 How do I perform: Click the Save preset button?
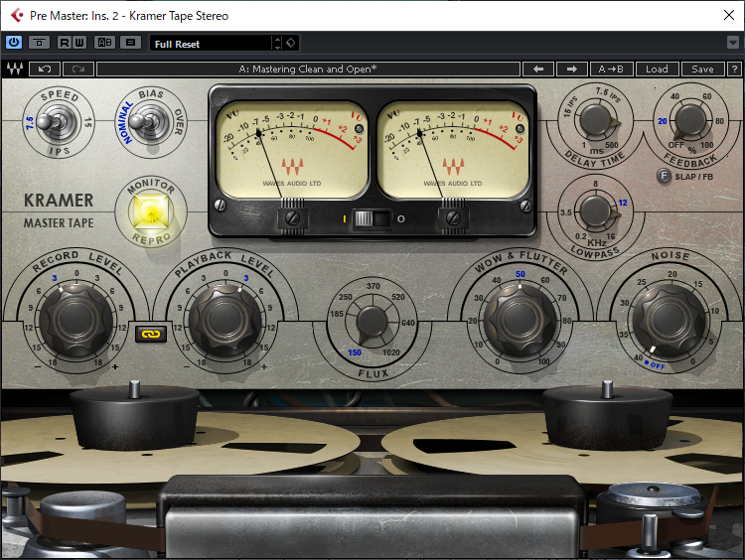702,69
